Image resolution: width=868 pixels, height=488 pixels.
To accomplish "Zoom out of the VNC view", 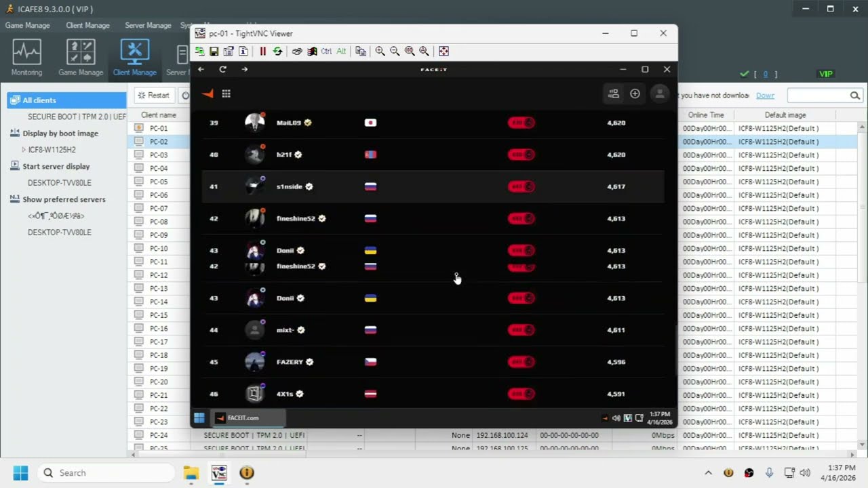I will click(395, 51).
